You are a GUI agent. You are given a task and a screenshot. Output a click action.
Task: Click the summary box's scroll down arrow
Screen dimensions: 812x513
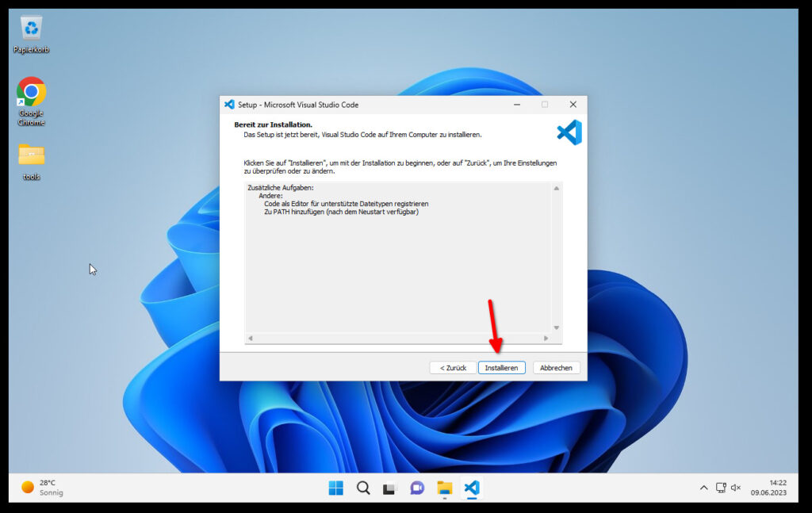(x=556, y=327)
